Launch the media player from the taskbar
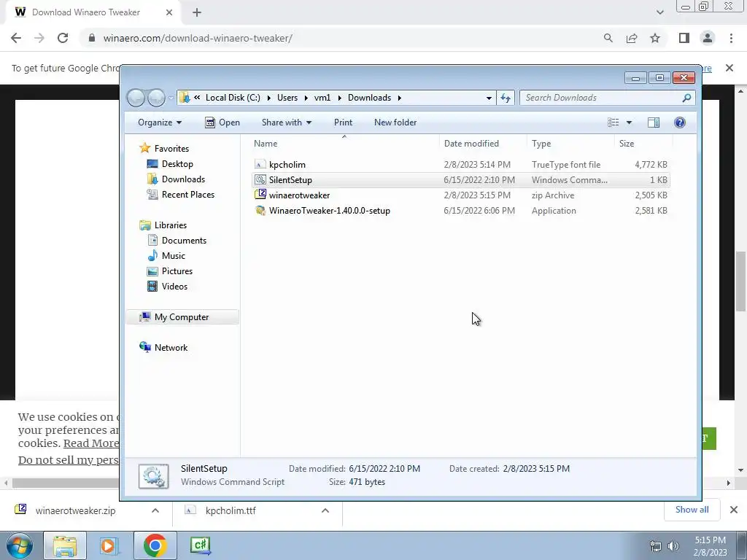 [109, 545]
